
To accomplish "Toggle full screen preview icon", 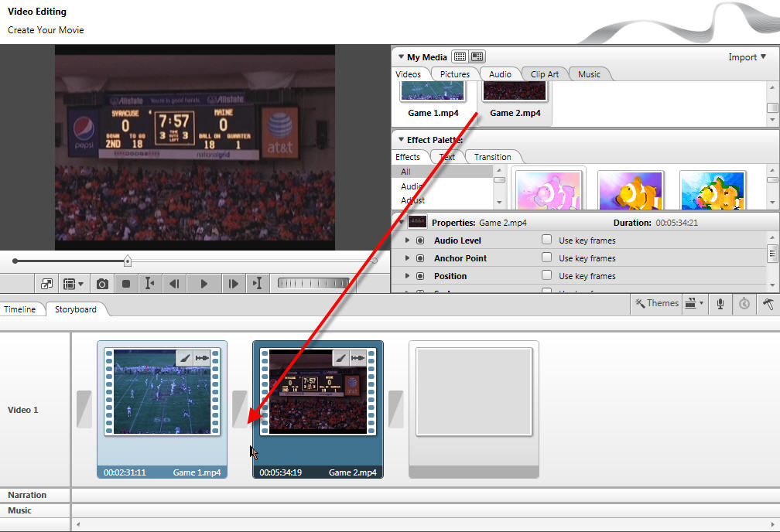I will [x=46, y=284].
